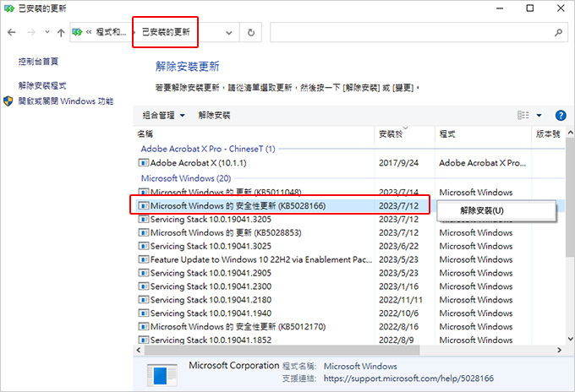
Task: Click icon of KB5012170 security update
Action: tap(144, 326)
